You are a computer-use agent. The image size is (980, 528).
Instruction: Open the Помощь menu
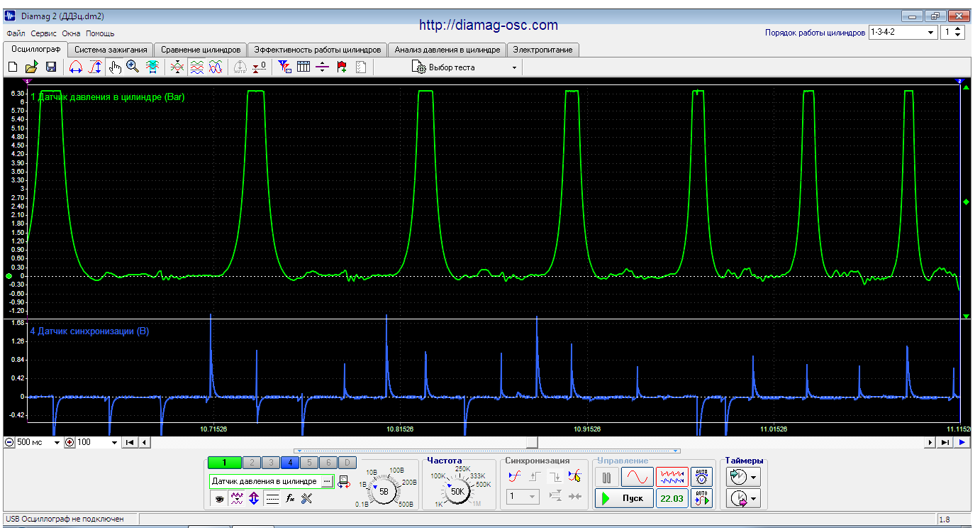coord(100,33)
